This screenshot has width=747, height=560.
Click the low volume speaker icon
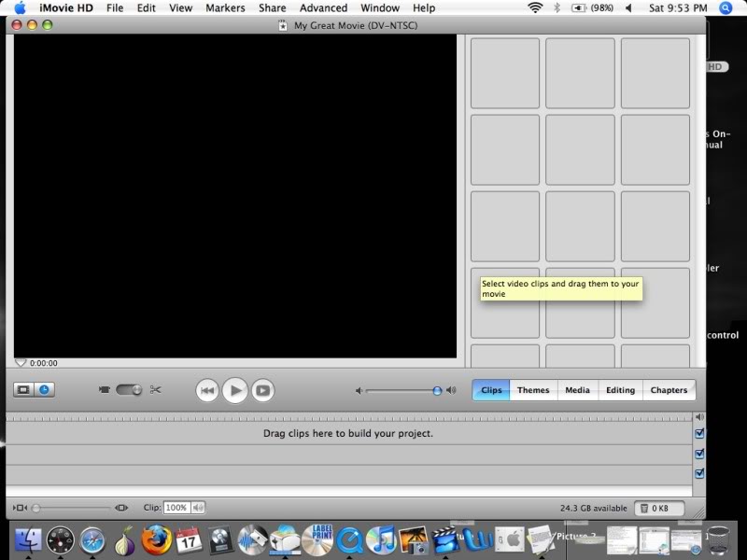[359, 391]
